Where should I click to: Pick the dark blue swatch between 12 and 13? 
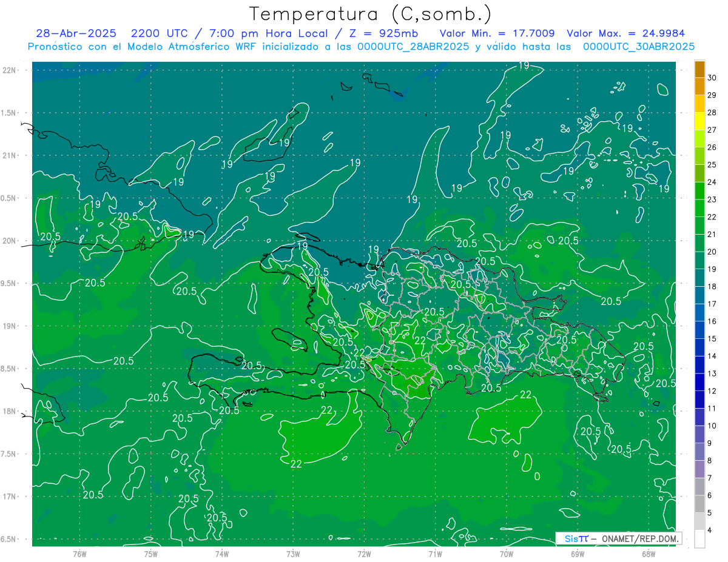[699, 382]
